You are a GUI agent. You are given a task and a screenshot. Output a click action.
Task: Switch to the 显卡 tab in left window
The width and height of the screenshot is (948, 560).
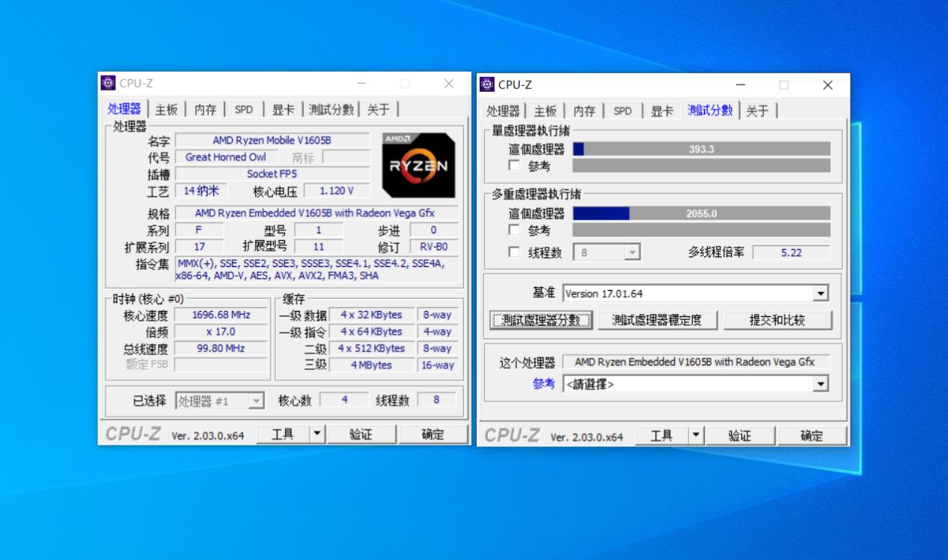coord(283,108)
